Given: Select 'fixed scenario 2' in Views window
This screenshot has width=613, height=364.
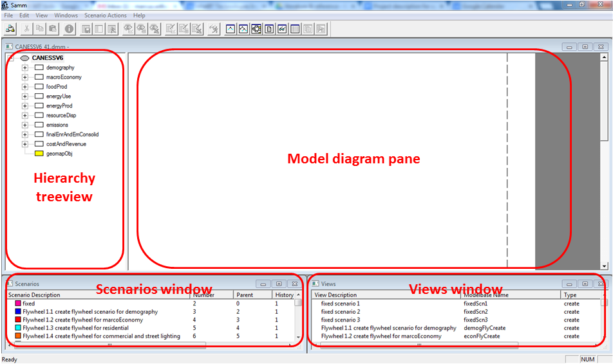Looking at the screenshot, I should (x=341, y=312).
